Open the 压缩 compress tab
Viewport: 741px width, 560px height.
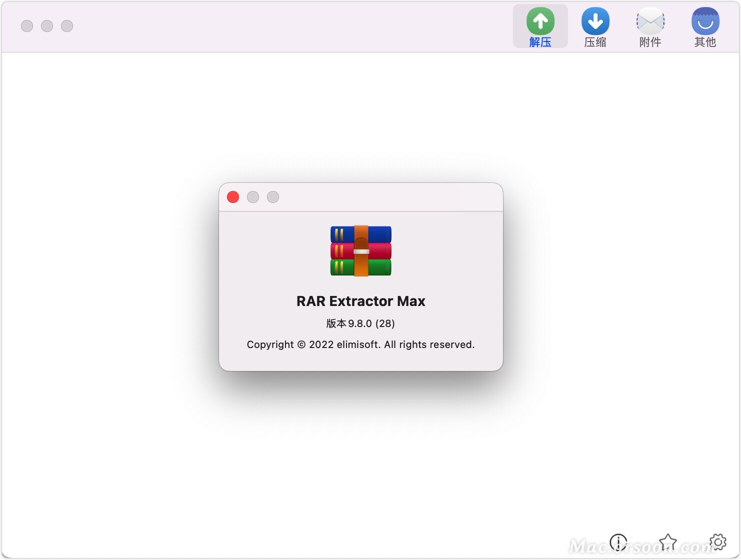tap(595, 27)
